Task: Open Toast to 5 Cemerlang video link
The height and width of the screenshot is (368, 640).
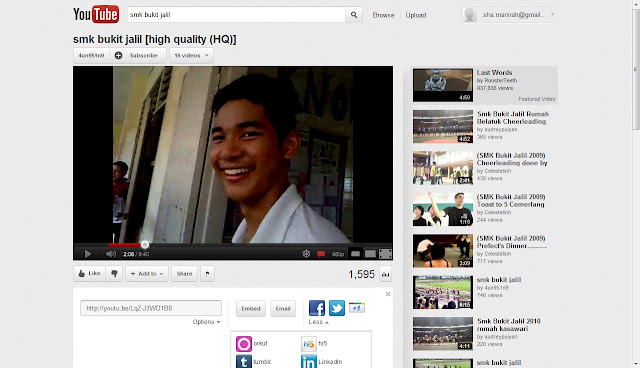Action: coord(511,200)
